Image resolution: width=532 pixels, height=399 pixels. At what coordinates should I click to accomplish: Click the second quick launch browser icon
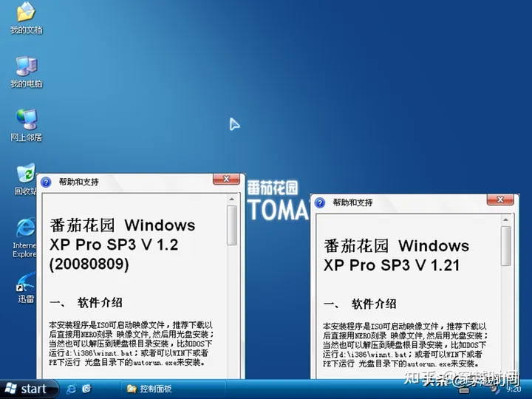pyautogui.click(x=87, y=389)
